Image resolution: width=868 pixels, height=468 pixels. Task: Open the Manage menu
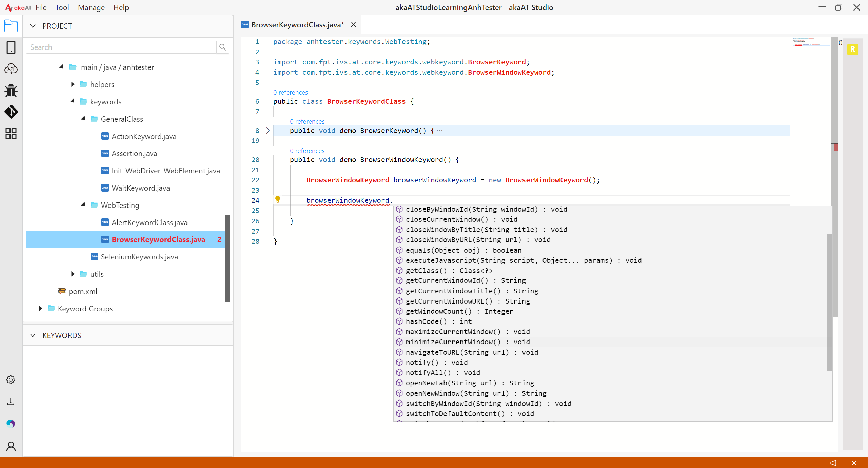[91, 7]
